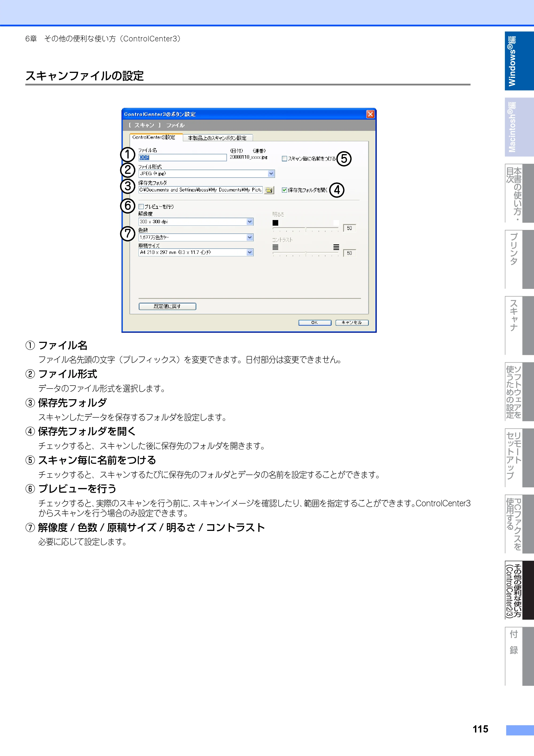Image resolution: width=534 pixels, height=756 pixels.
Task: Go to プリンタ side tab
Action: [x=519, y=260]
